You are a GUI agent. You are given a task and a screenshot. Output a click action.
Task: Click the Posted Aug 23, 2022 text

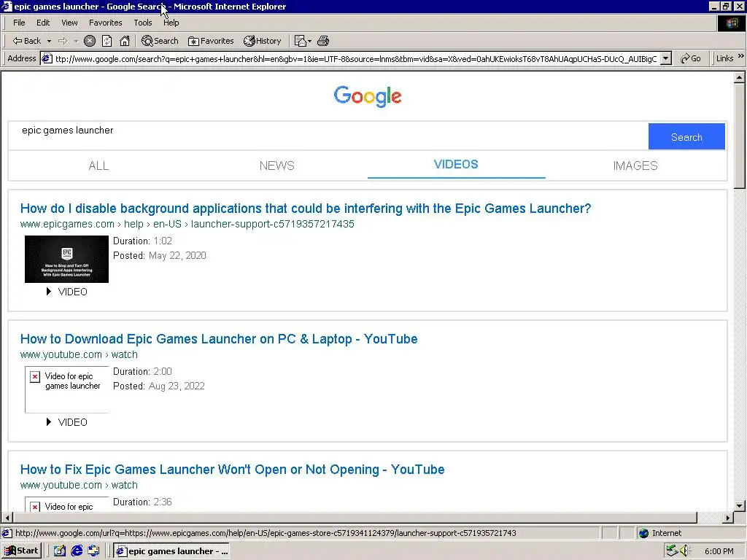click(159, 386)
